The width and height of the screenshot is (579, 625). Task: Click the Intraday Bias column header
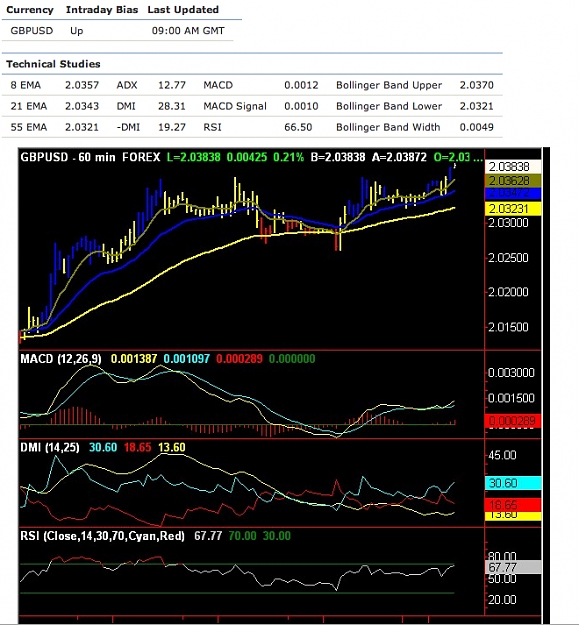pyautogui.click(x=102, y=10)
